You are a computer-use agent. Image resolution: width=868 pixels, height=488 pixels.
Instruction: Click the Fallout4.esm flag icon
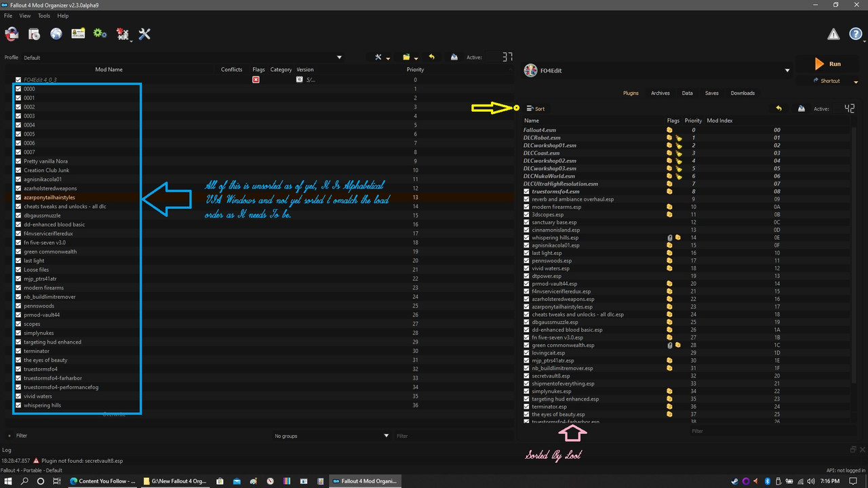669,129
